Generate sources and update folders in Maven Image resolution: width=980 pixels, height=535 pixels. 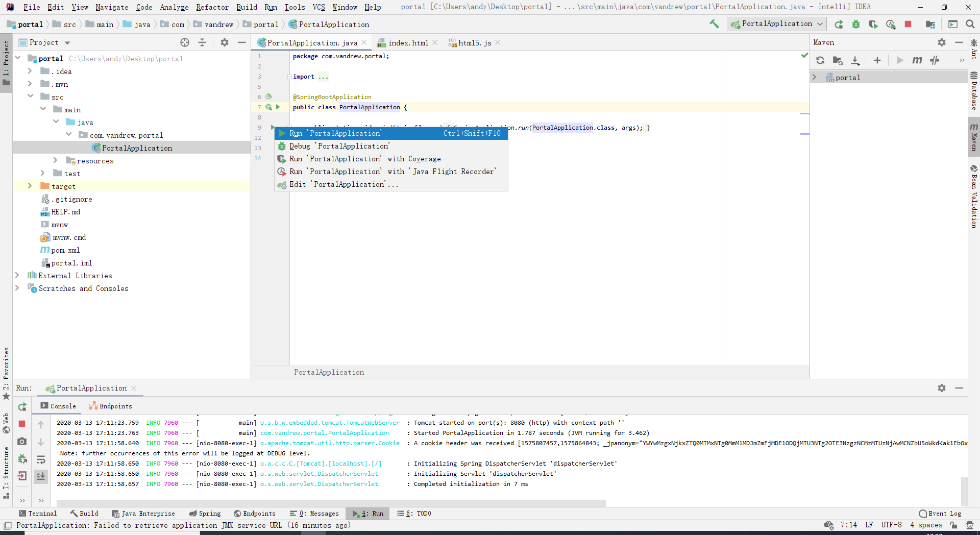838,60
